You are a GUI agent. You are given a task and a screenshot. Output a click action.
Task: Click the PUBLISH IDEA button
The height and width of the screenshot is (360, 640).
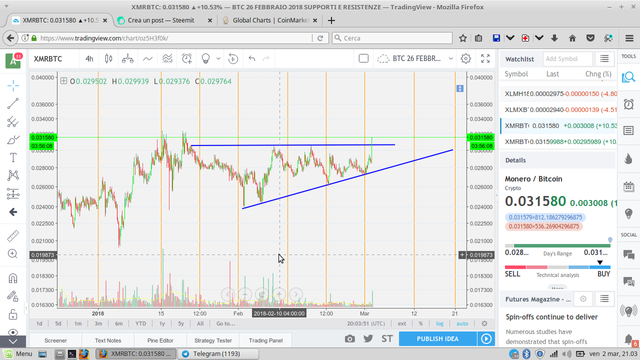438,339
